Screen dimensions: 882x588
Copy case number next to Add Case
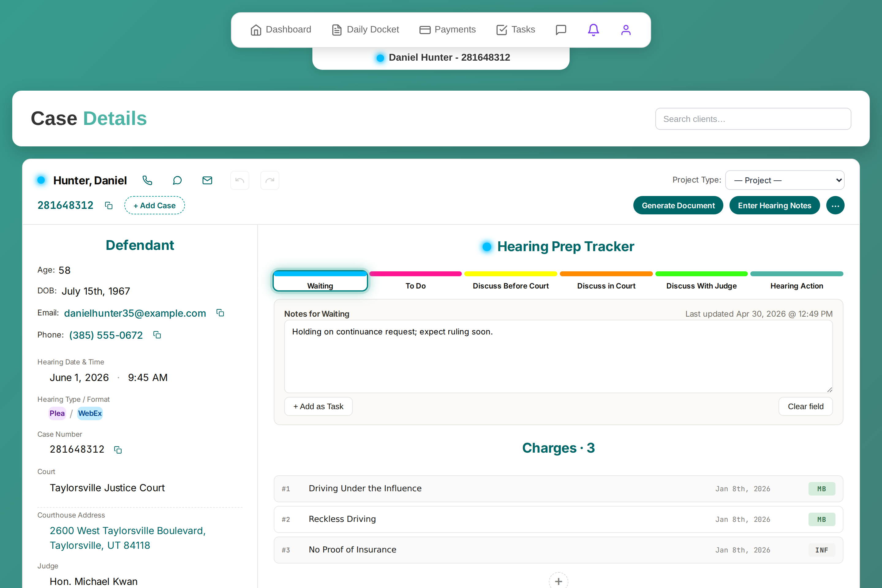pyautogui.click(x=109, y=205)
